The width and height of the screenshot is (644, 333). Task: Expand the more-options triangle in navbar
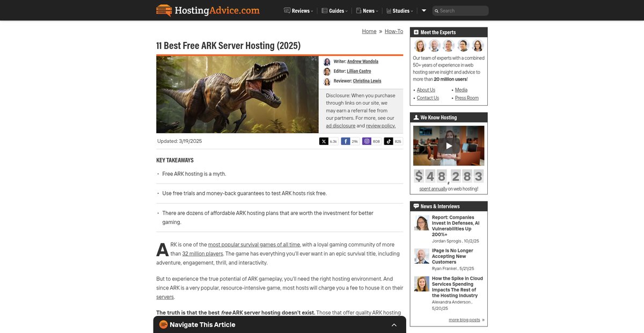(424, 11)
